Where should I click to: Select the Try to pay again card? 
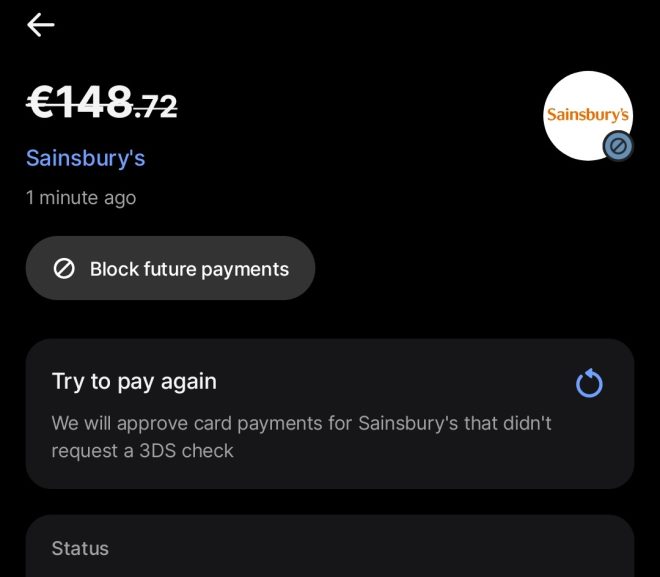pos(330,413)
